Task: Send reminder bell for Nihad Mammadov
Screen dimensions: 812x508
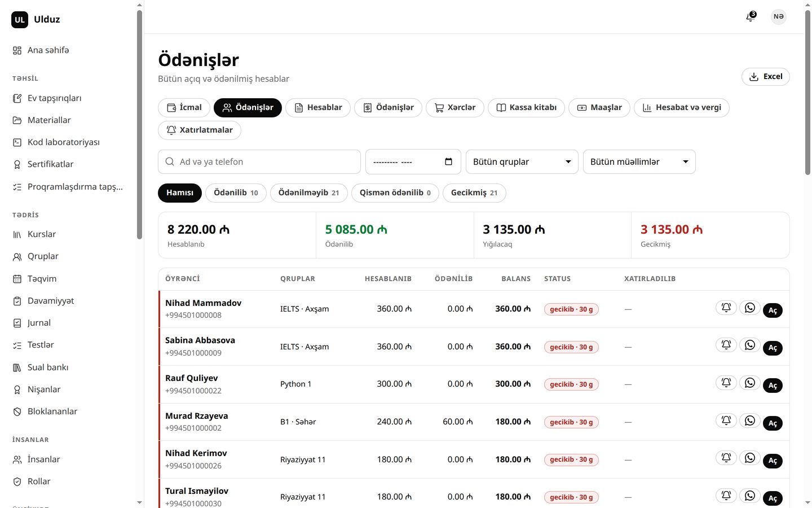Action: (x=726, y=308)
